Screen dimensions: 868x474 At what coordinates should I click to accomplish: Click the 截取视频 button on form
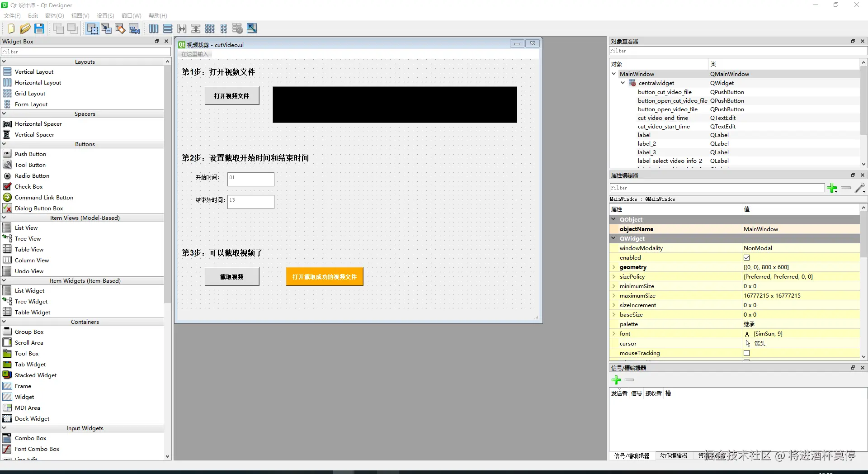click(x=232, y=277)
